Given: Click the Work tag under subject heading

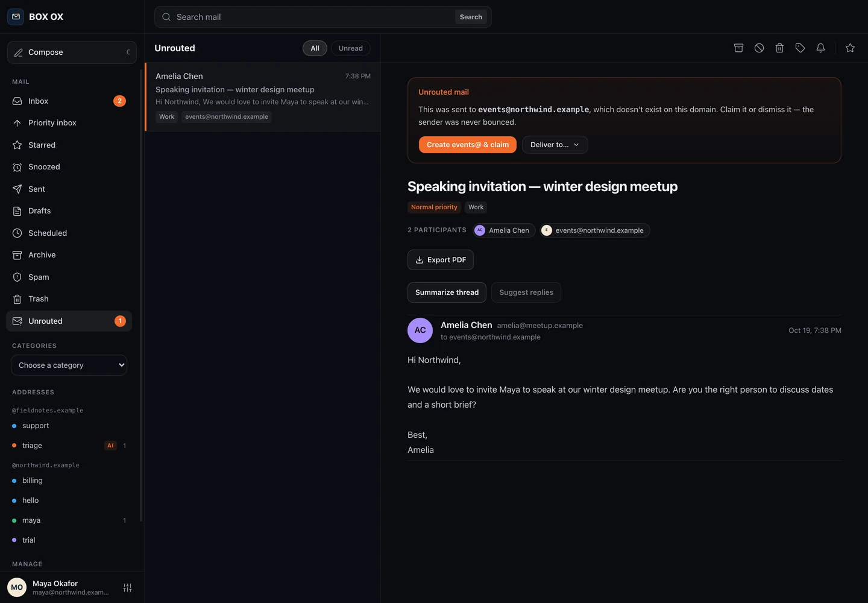Looking at the screenshot, I should tap(476, 207).
